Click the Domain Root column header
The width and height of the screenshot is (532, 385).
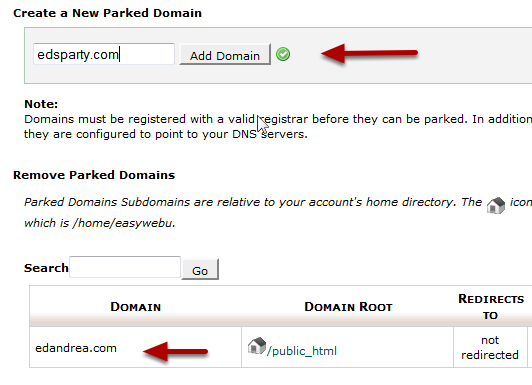point(348,307)
